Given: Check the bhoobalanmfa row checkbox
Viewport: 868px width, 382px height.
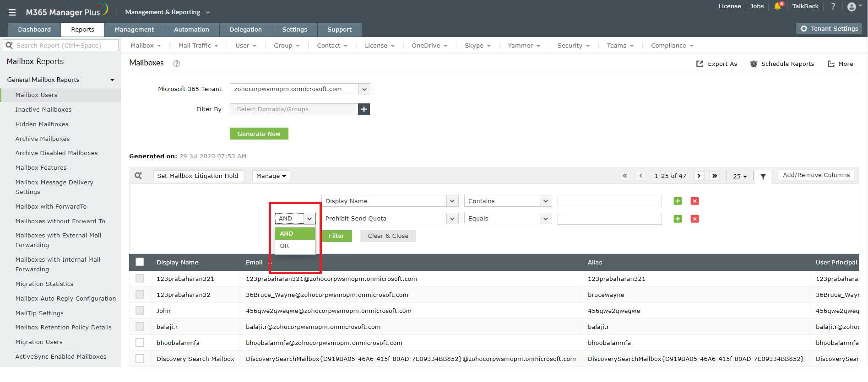Looking at the screenshot, I should (140, 343).
